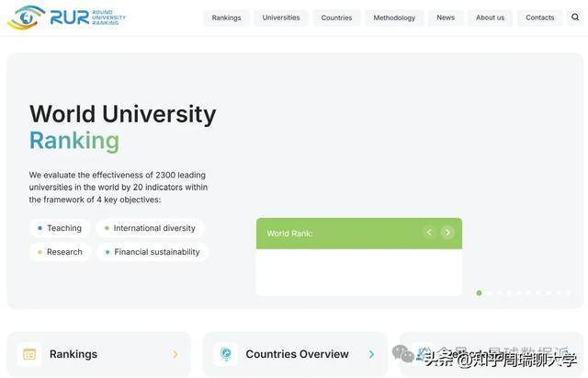This screenshot has height=378, width=588.
Task: Open the Contacts page
Action: pos(539,17)
